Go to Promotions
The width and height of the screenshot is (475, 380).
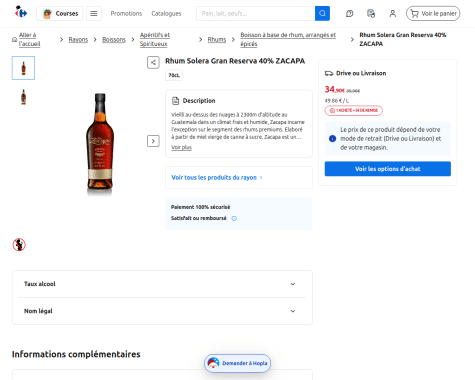[126, 14]
